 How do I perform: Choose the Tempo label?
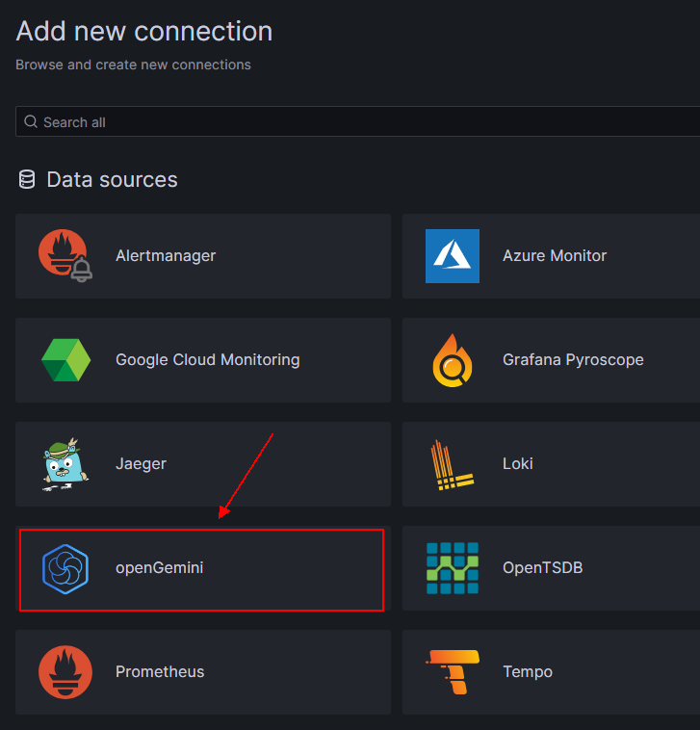click(x=528, y=672)
